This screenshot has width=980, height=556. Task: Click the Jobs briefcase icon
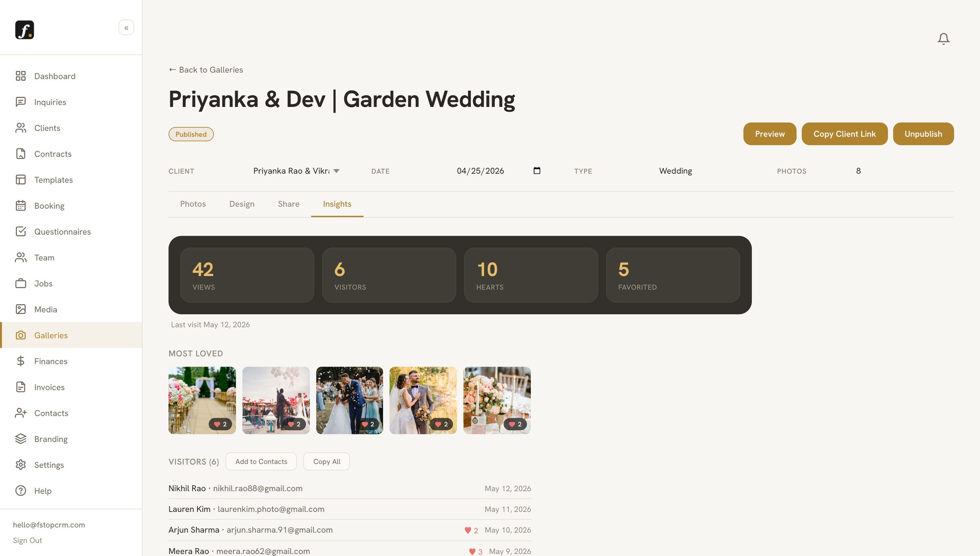coord(21,283)
